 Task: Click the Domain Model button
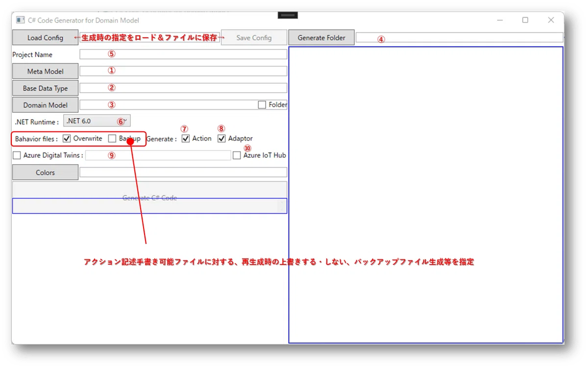tap(45, 105)
